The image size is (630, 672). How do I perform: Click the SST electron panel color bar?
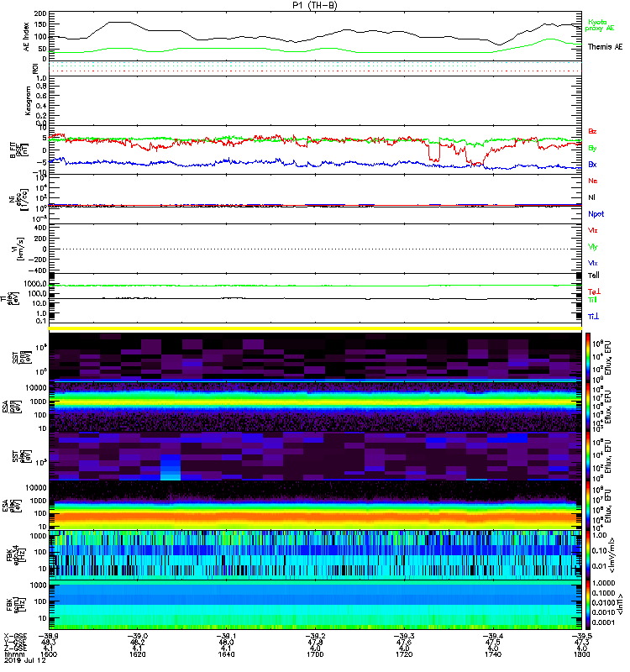click(x=588, y=456)
